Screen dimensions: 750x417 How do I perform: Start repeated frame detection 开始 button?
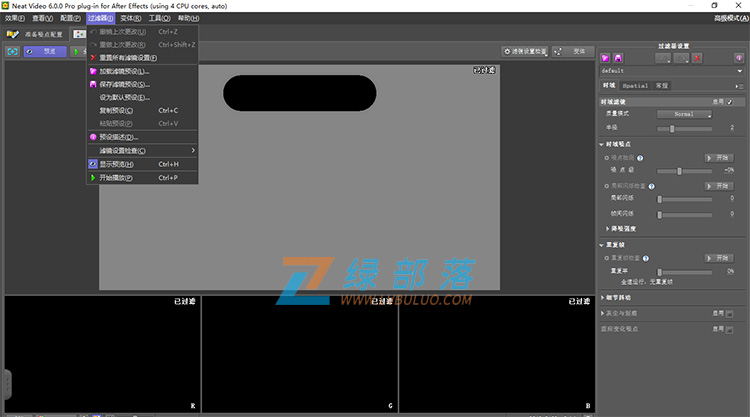point(719,258)
